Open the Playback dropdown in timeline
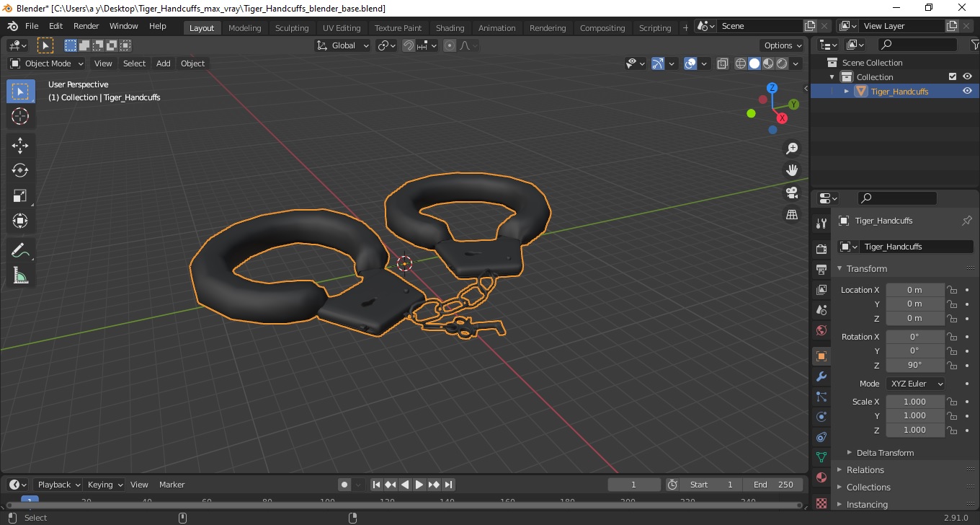Screen dimensions: 980x525 pos(58,485)
